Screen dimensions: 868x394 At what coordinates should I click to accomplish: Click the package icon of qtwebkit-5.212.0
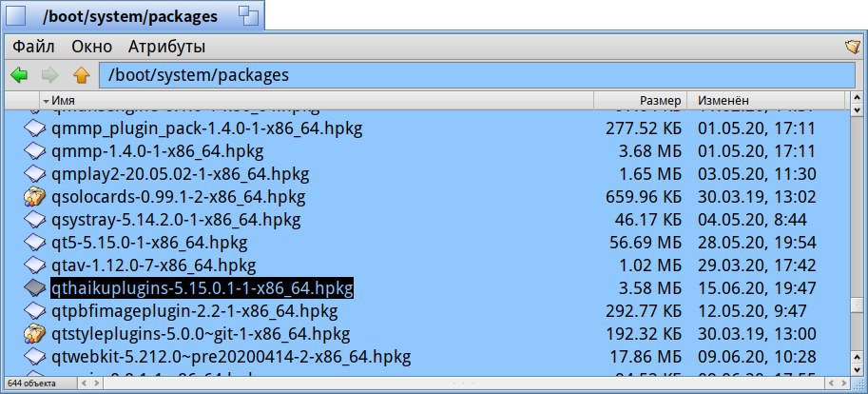pos(35,357)
